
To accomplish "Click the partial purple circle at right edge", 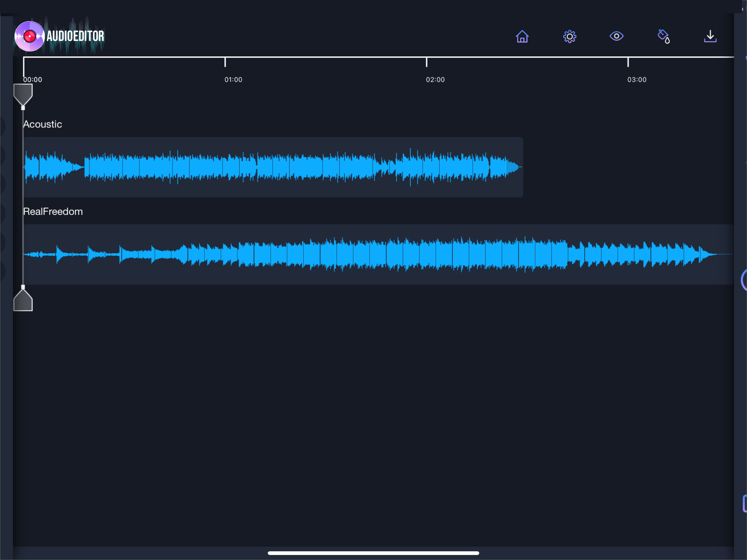I will (744, 280).
